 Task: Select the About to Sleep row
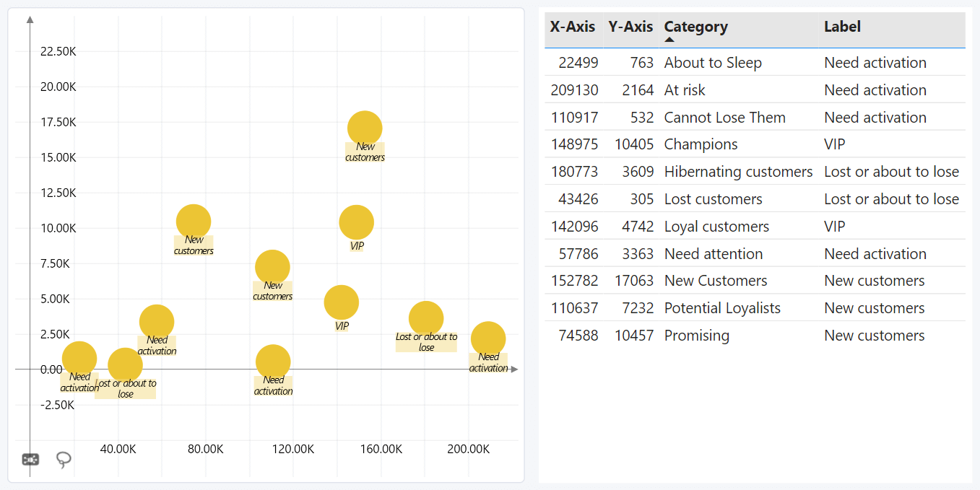click(x=713, y=63)
